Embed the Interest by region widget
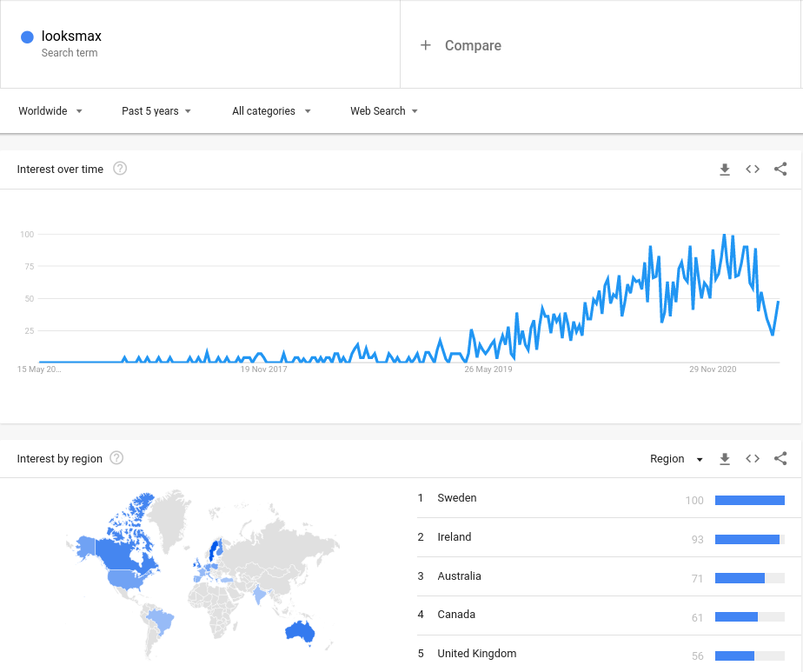Image resolution: width=803 pixels, height=672 pixels. click(x=753, y=459)
